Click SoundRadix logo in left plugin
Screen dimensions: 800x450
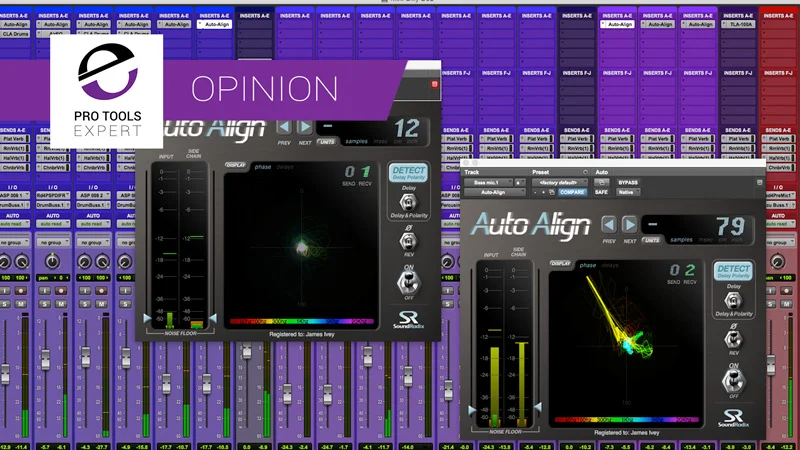(x=408, y=320)
